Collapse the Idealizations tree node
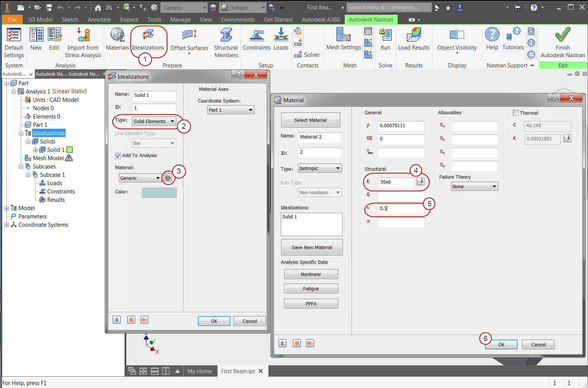The image size is (588, 388). [21, 133]
